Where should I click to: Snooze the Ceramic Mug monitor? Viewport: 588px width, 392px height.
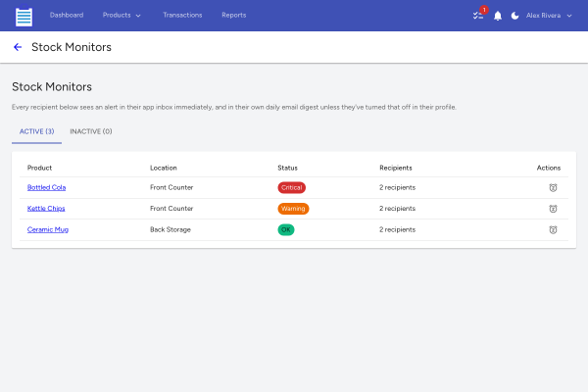[x=553, y=229]
